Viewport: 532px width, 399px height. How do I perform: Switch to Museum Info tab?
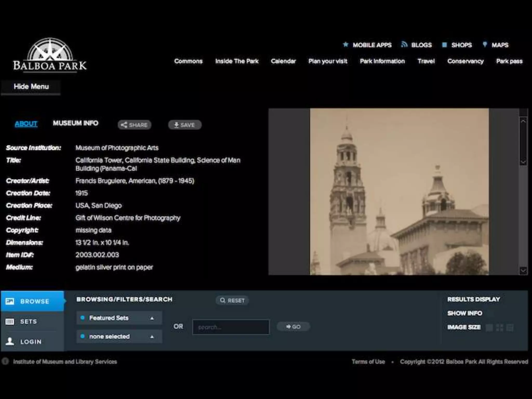pos(76,123)
